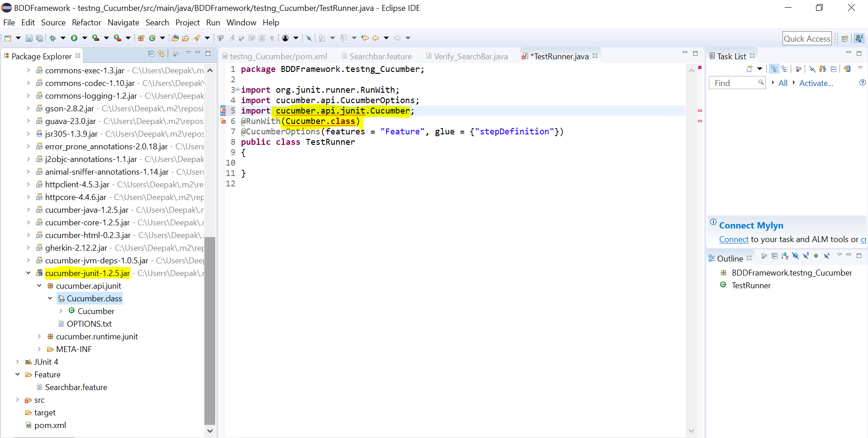The width and height of the screenshot is (868, 438).
Task: Open Task List help question icon
Action: click(x=862, y=82)
